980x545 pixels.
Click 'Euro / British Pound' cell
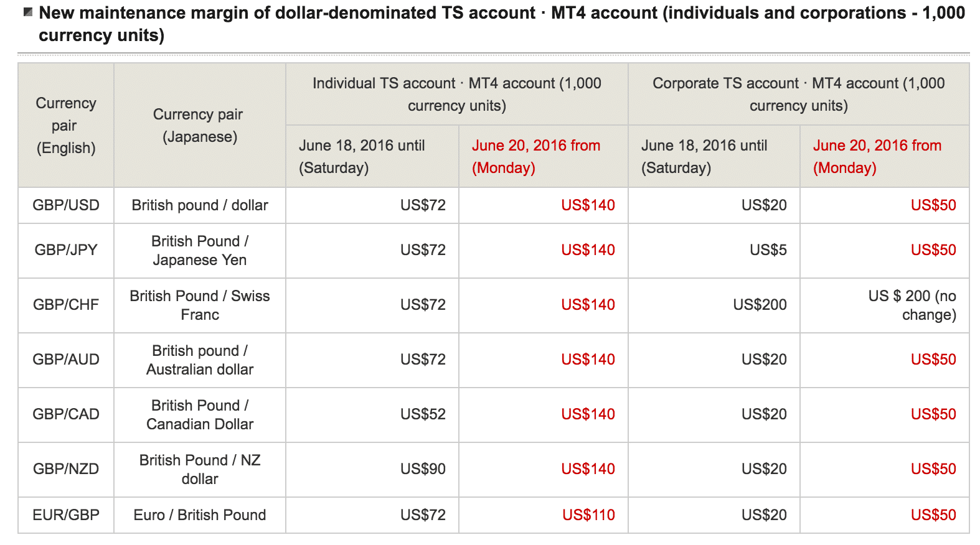(199, 515)
